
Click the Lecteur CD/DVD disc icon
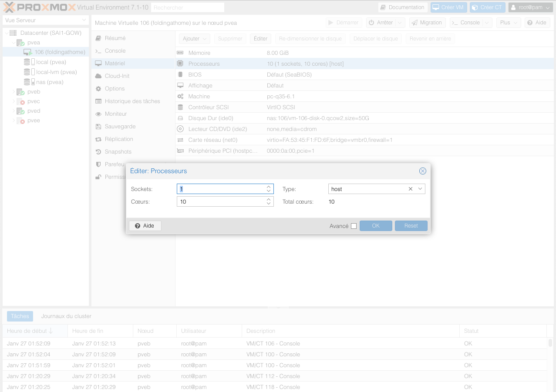coord(180,129)
